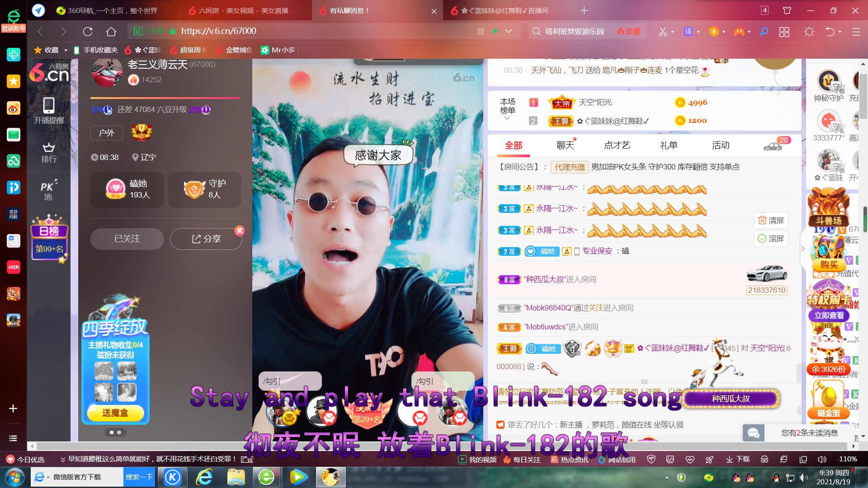Open the translate tool icon
The width and height of the screenshot is (868, 488).
point(688,32)
